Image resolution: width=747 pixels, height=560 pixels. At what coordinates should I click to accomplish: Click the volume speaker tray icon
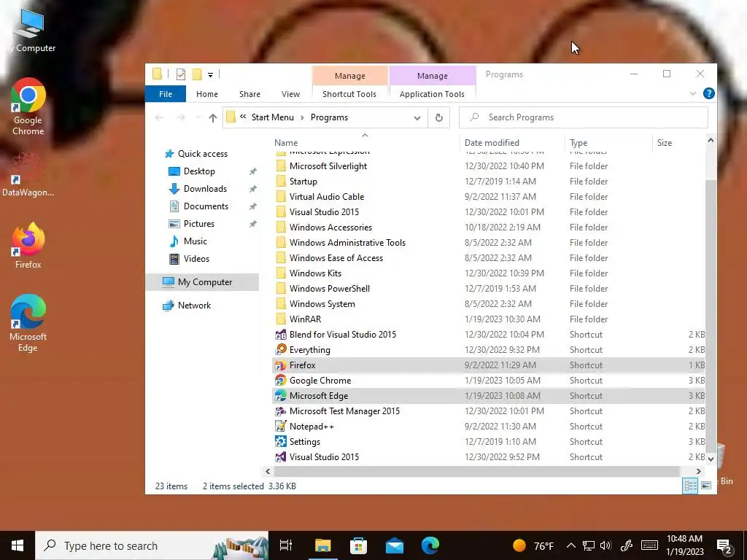pyautogui.click(x=605, y=545)
